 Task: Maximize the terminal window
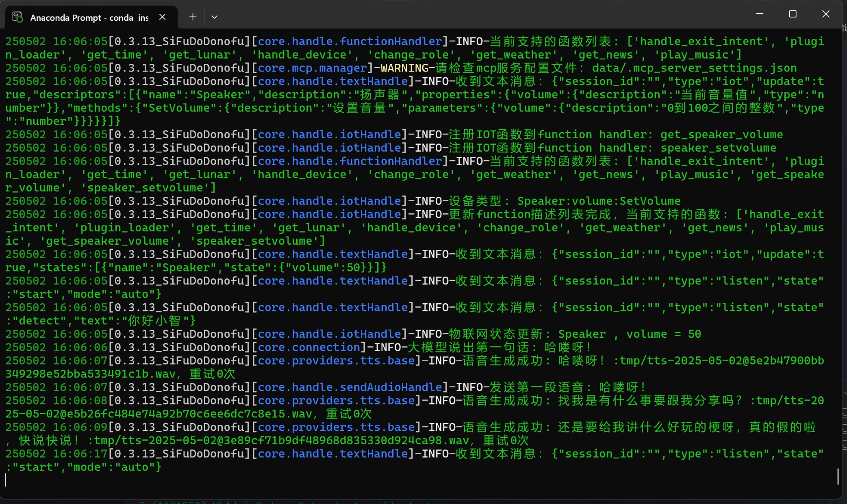(793, 14)
